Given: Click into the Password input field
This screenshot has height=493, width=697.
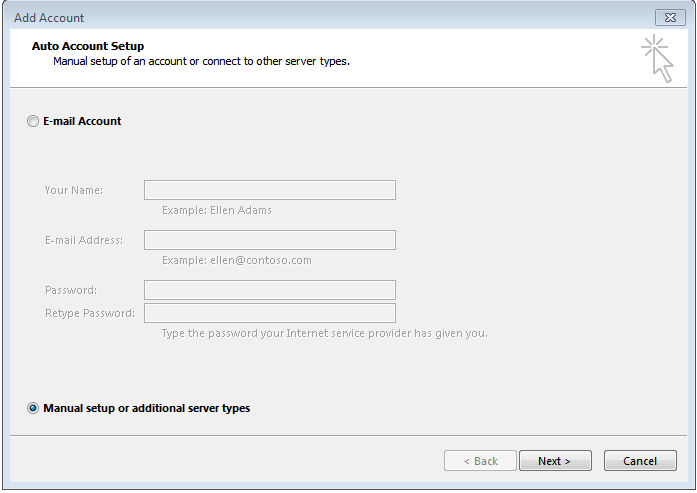Looking at the screenshot, I should click(x=269, y=290).
